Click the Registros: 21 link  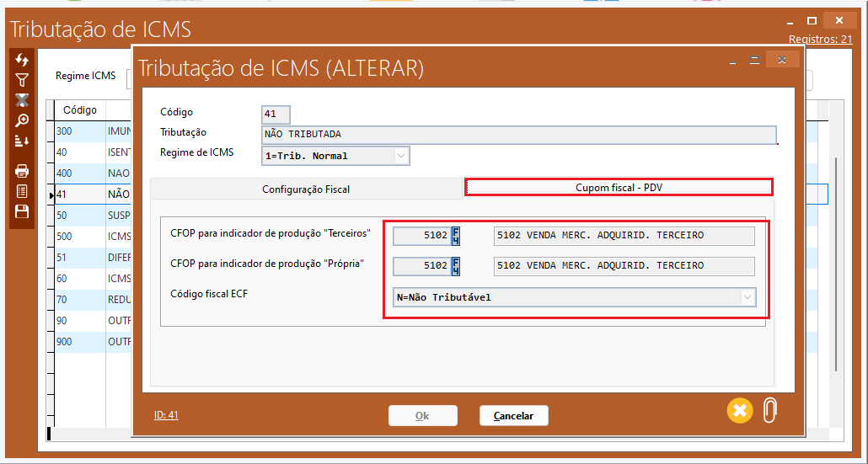tap(820, 39)
